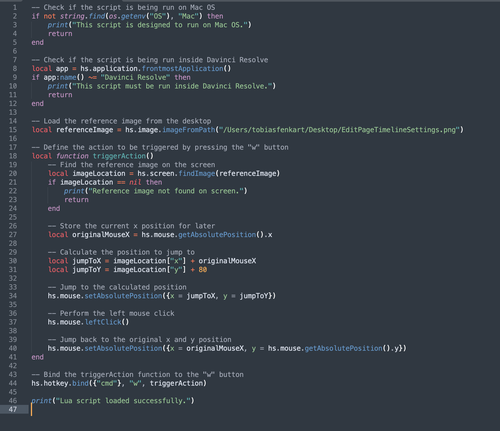Click line number 47 in the gutter
Image resolution: width=500 pixels, height=431 pixels.
[x=13, y=409]
